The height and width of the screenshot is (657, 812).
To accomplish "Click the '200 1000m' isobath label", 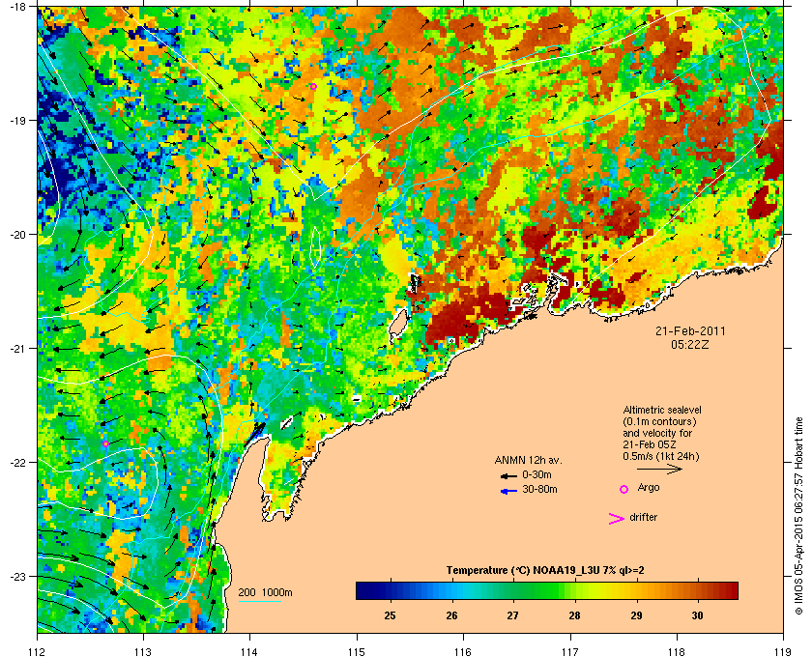I will [x=265, y=593].
